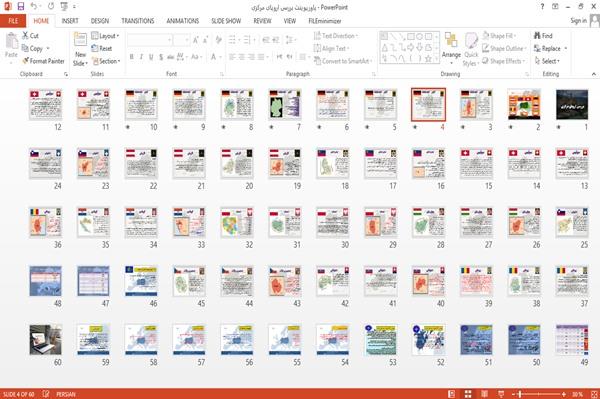
Task: Adjust the zoom slider handle
Action: click(520, 394)
